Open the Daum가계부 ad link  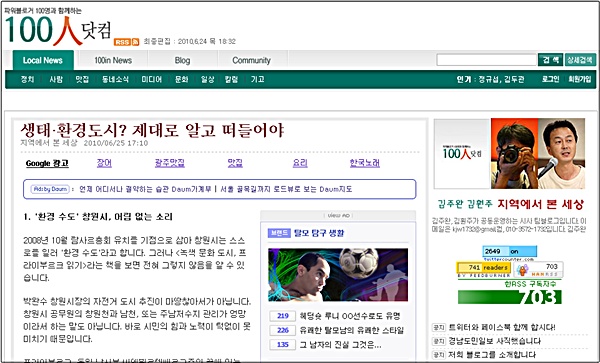[145, 189]
